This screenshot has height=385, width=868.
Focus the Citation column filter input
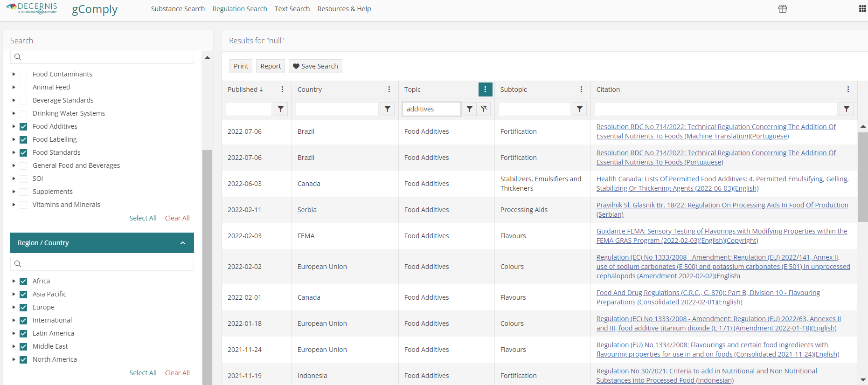(716, 109)
